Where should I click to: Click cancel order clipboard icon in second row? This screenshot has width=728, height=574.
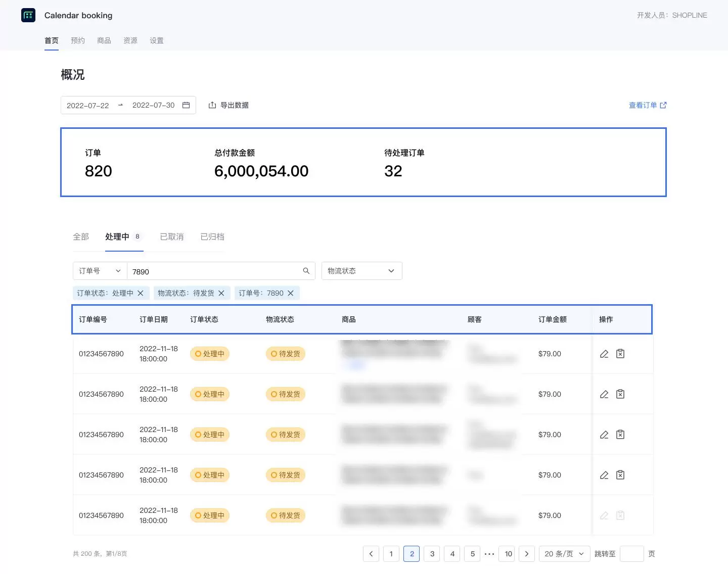(x=620, y=394)
